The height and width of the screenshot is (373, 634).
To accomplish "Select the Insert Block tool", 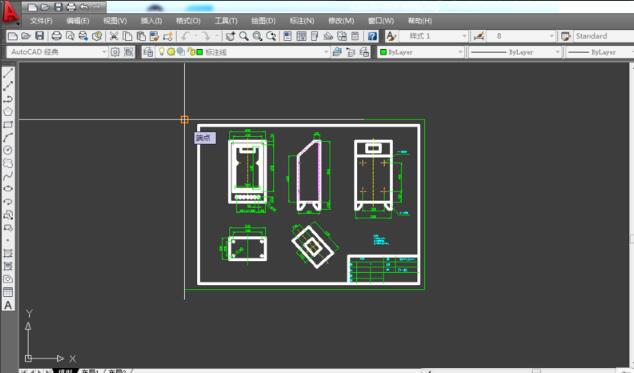I will click(8, 215).
